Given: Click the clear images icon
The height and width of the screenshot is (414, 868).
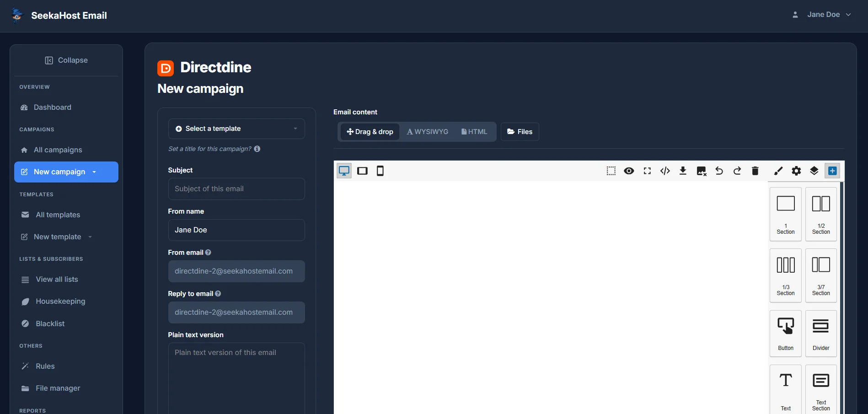Looking at the screenshot, I should (x=702, y=171).
